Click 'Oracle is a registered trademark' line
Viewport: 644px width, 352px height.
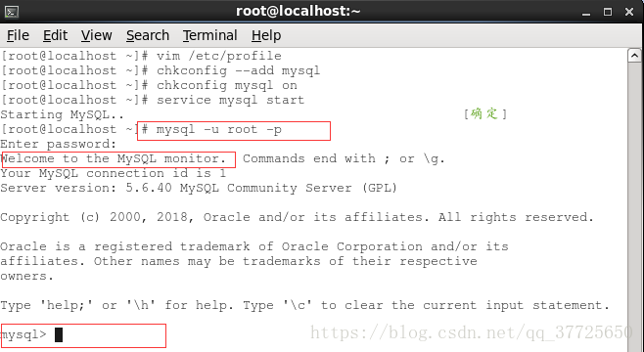point(254,246)
